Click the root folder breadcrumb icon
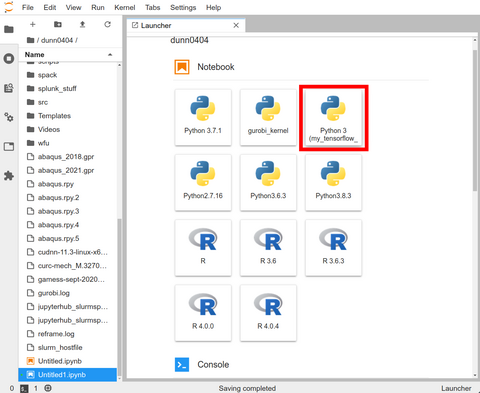The width and height of the screenshot is (480, 393). [30, 40]
